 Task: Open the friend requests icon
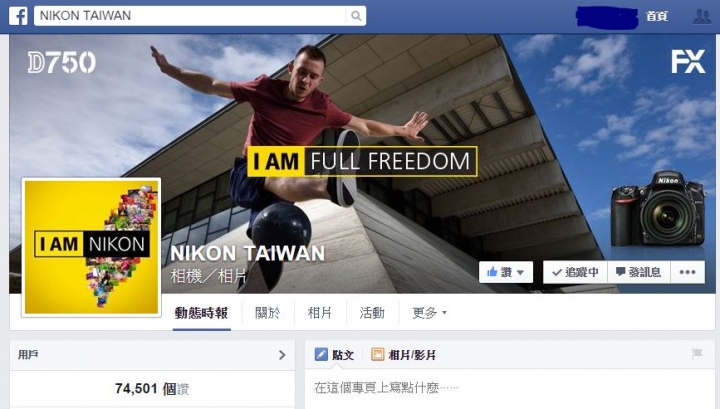[702, 16]
